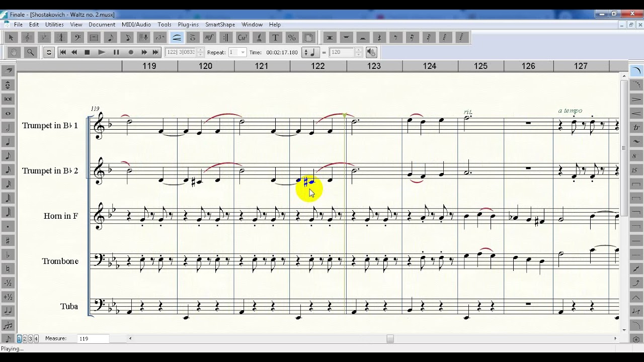644x362 pixels.
Task: Choose the Expression mf tool
Action: 209,38
